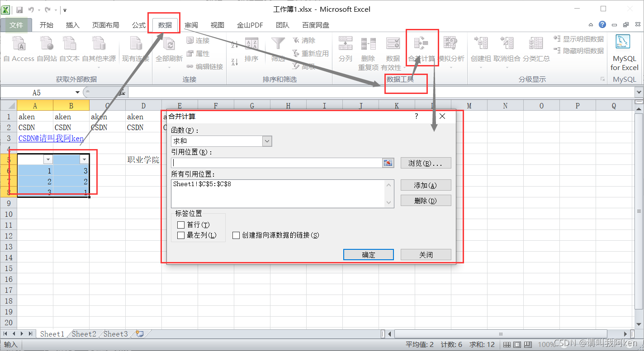The image size is (644, 351).
Task: Switch to the 审阅 tab
Action: coord(191,25)
